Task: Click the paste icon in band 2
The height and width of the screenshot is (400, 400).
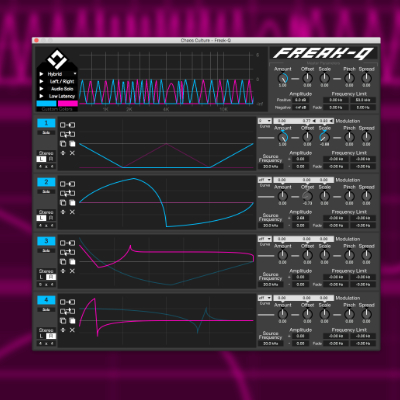Action: (x=72, y=203)
